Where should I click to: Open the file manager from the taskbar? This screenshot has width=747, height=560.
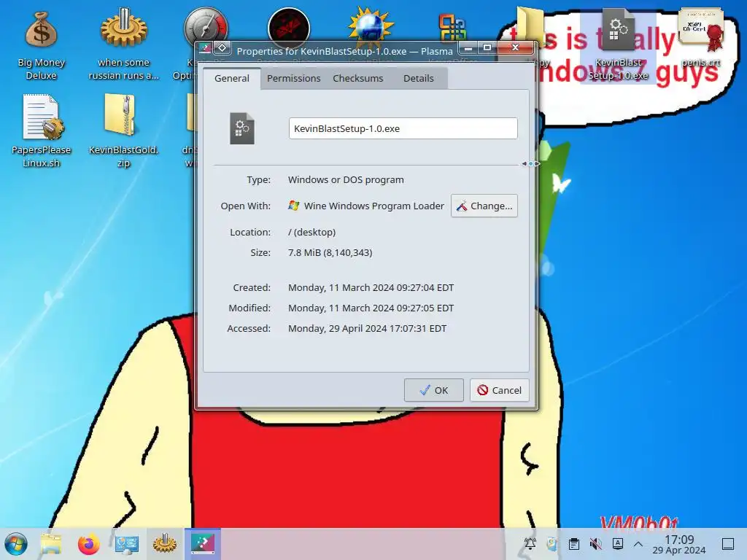coord(51,544)
